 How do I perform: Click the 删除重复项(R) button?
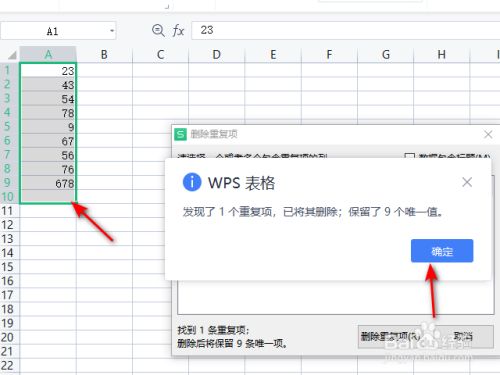point(389,336)
